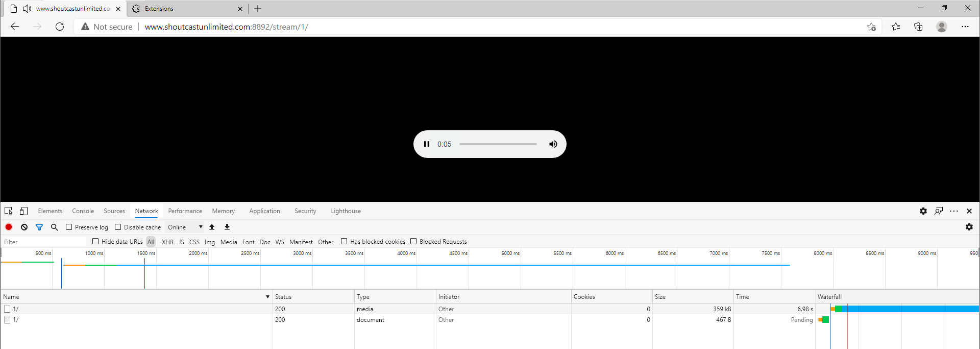The width and height of the screenshot is (980, 349).
Task: Open a new browser tab
Action: [x=258, y=9]
